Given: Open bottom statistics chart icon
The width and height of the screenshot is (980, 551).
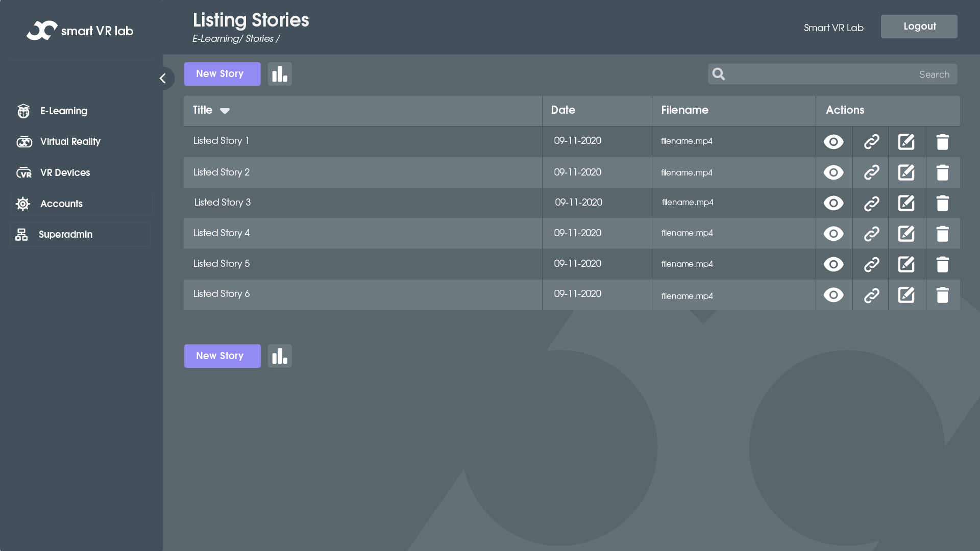Looking at the screenshot, I should pyautogui.click(x=280, y=356).
